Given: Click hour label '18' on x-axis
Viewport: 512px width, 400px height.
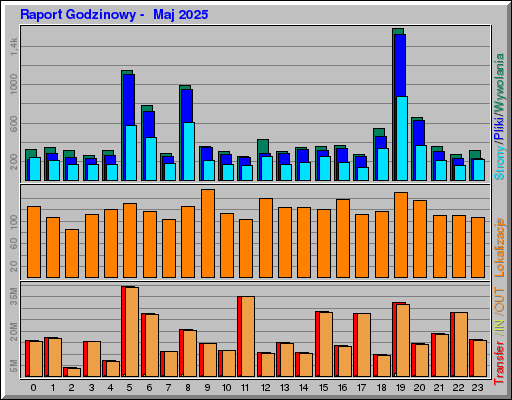Looking at the screenshot, I should pos(381,388).
